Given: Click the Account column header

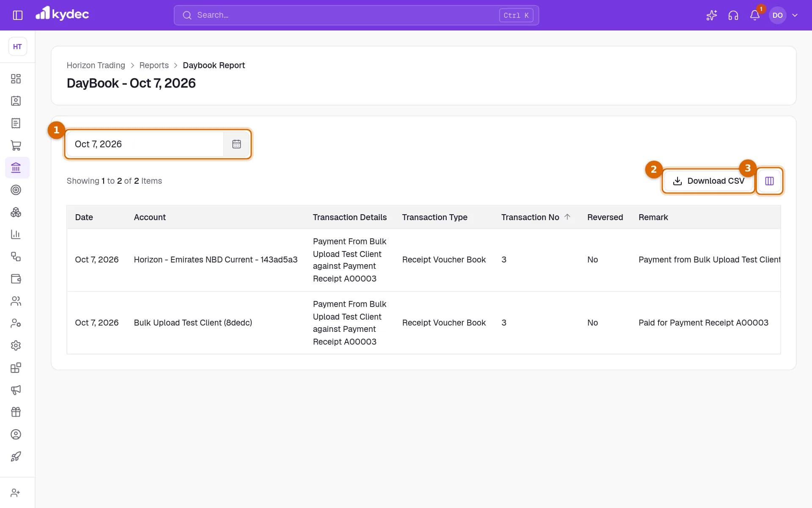Looking at the screenshot, I should [x=150, y=217].
